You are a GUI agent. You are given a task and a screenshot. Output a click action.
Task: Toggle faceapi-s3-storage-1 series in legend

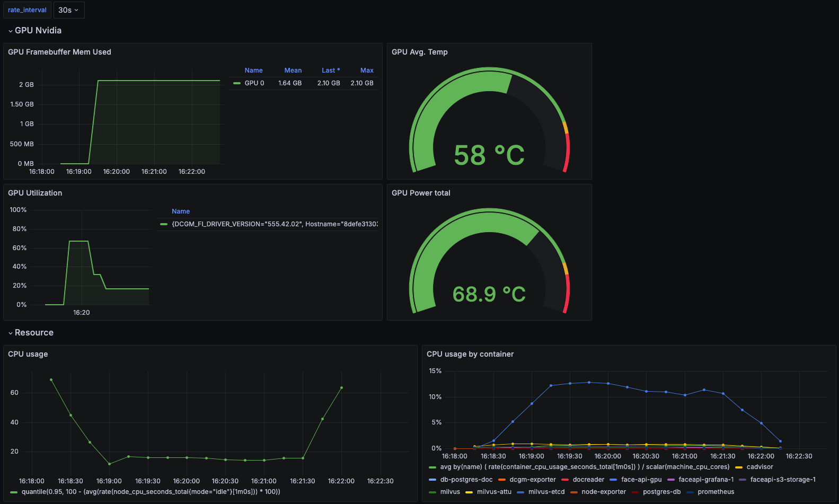click(x=783, y=480)
